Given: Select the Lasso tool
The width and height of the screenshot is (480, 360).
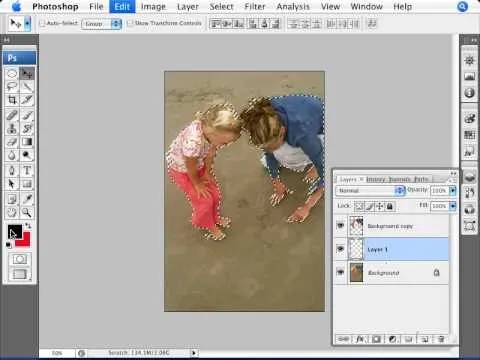Looking at the screenshot, I should [x=12, y=87].
